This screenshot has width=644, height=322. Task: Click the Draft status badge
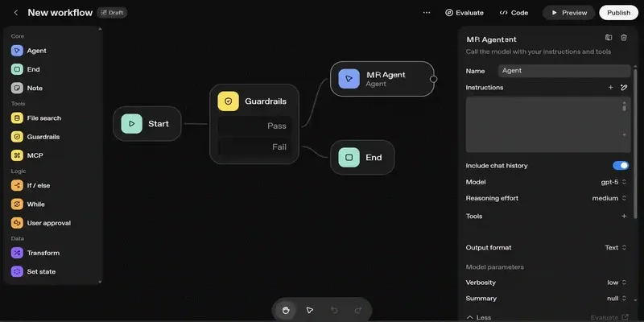112,13
